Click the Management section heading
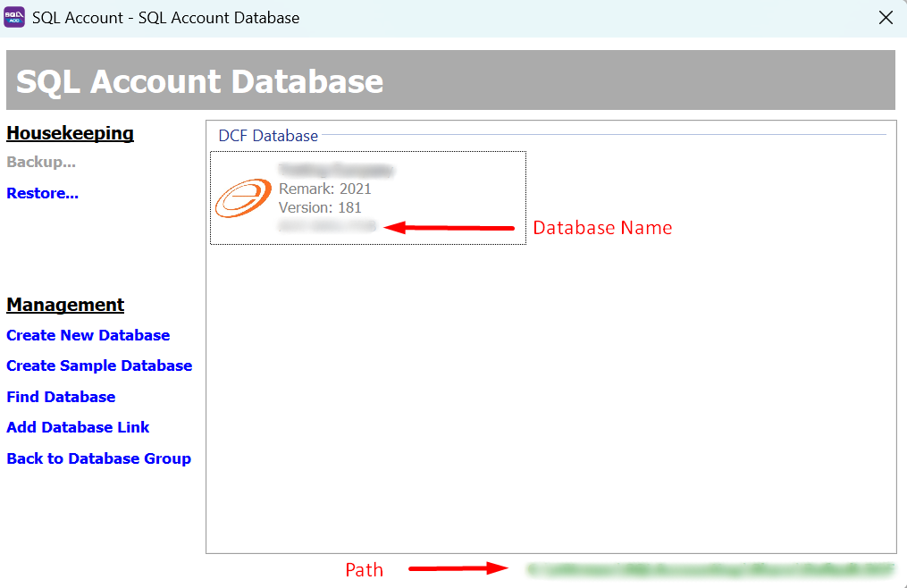Screen dimensions: 907x588 click(x=65, y=305)
